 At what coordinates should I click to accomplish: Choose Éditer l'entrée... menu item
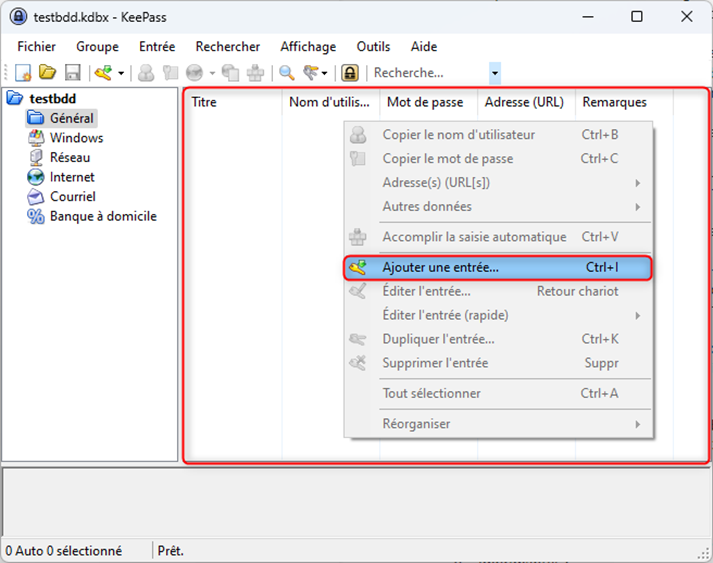pyautogui.click(x=498, y=291)
